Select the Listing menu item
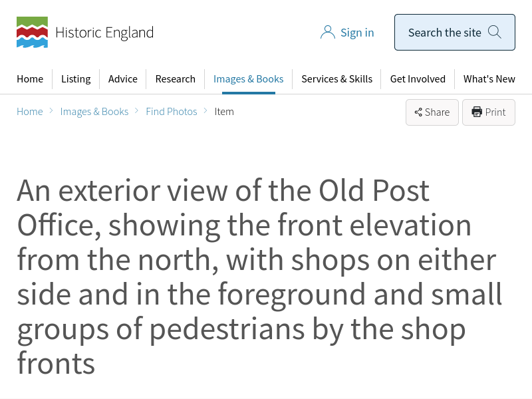The height and width of the screenshot is (399, 532). pyautogui.click(x=76, y=78)
